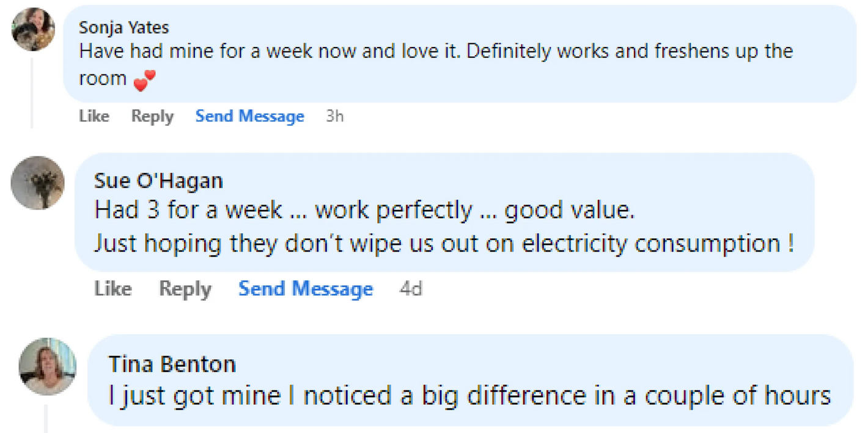Screen dimensions: 868x433
Task: Click the word "room" in Sonja's comment
Action: click(x=103, y=79)
